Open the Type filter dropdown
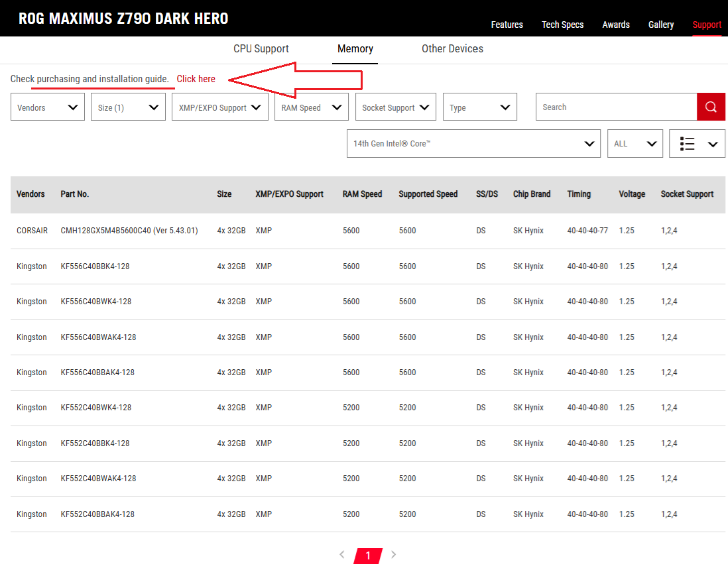Screen dimensions: 728x574 tap(480, 107)
